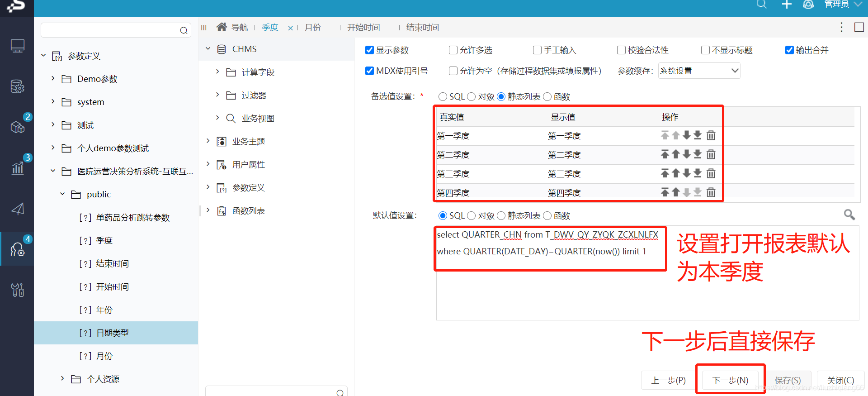Switch to the 开始时间 tab
The height and width of the screenshot is (396, 868).
click(363, 28)
